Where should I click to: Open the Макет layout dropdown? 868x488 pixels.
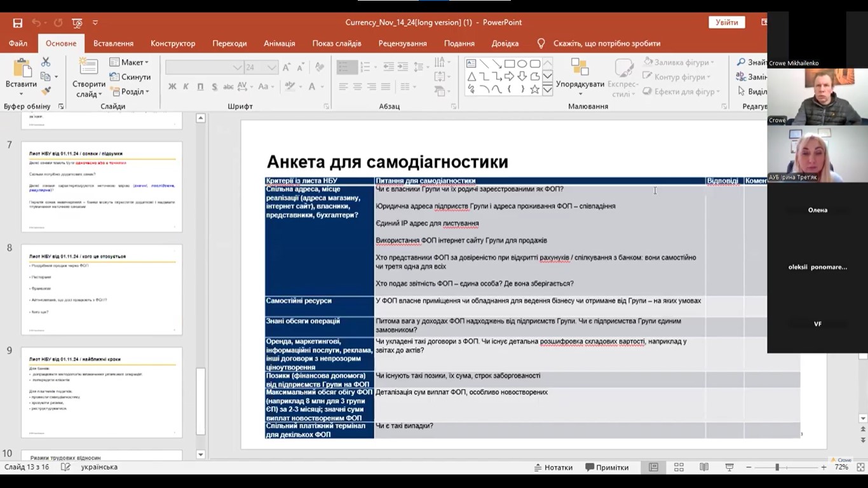tap(129, 62)
